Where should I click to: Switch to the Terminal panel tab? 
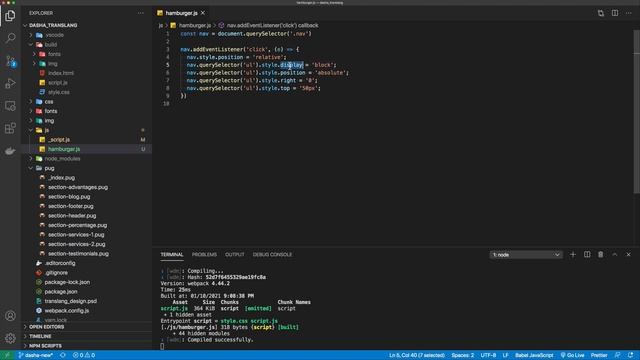coord(172,255)
